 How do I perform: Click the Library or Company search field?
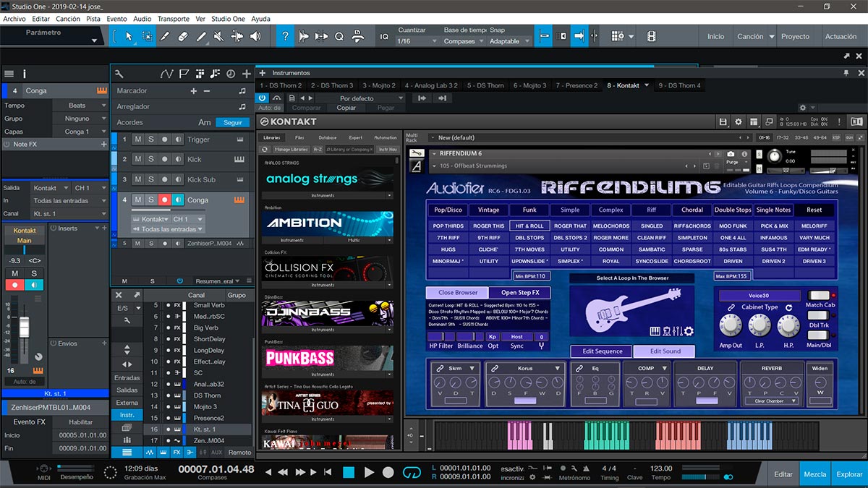[349, 149]
